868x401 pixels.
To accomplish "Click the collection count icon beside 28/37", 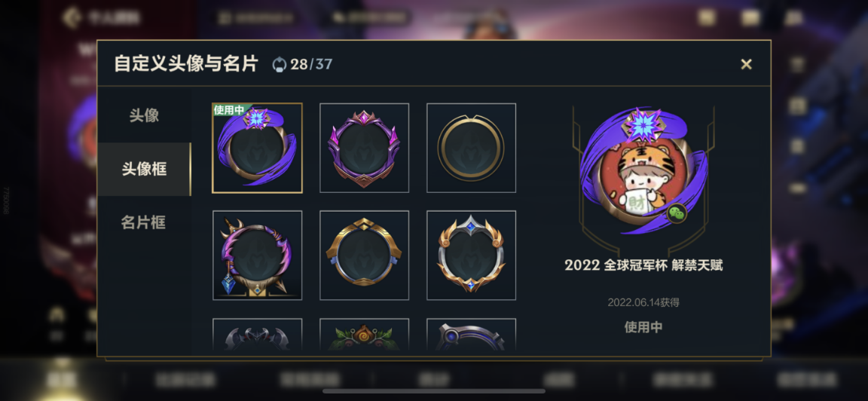I will coord(280,64).
